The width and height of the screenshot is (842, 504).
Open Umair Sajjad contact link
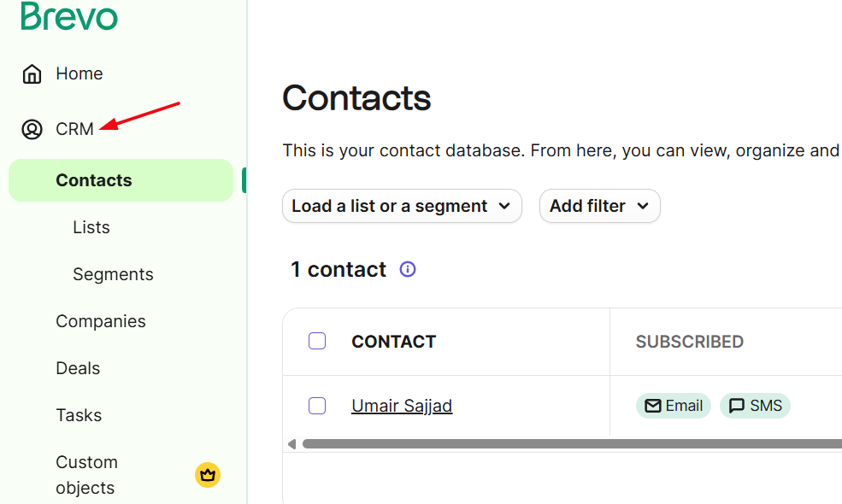pos(402,406)
